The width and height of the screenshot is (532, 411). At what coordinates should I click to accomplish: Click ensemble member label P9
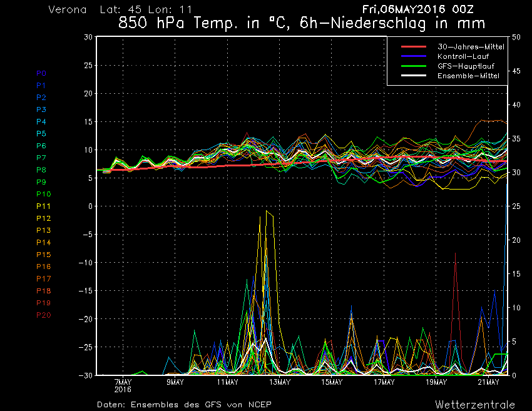(41, 182)
